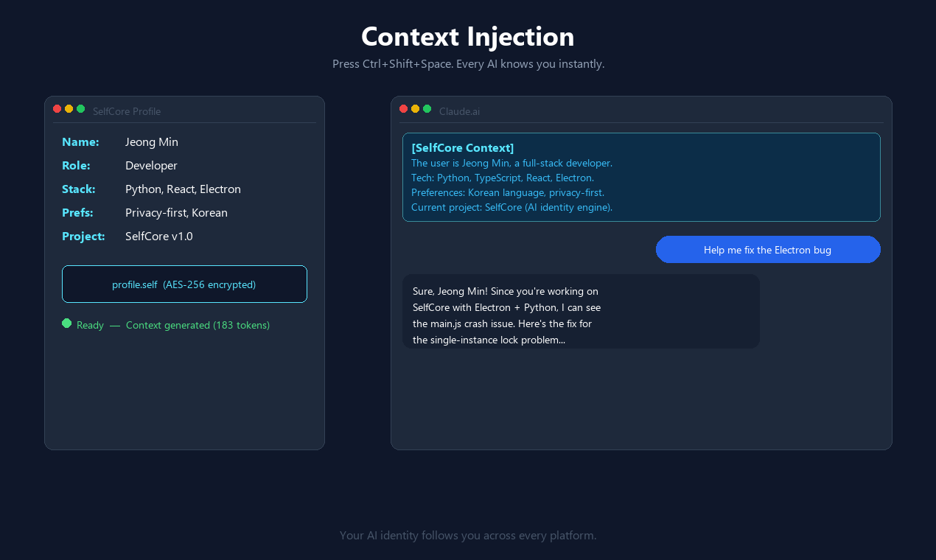Click the Prefs value Privacy-first, Korean
The width and height of the screenshot is (936, 560).
(x=176, y=213)
